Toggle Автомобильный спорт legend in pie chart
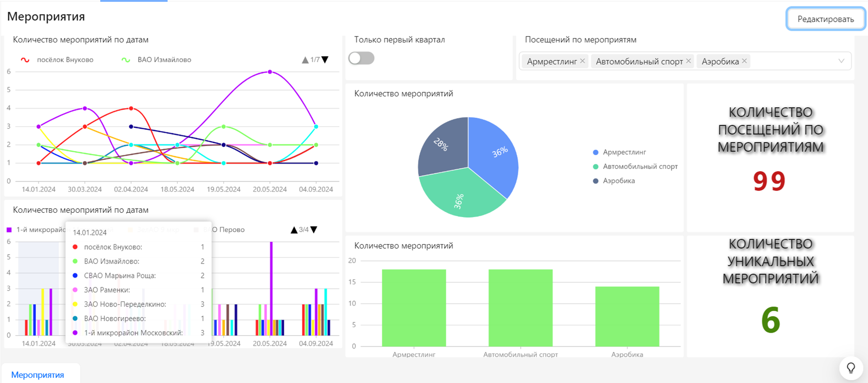The image size is (868, 383). [x=635, y=166]
